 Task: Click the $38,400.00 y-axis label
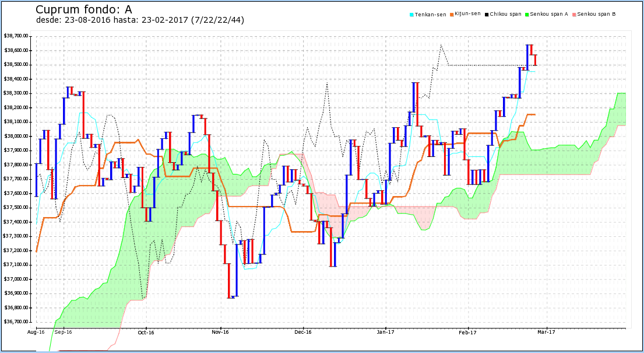pyautogui.click(x=16, y=79)
